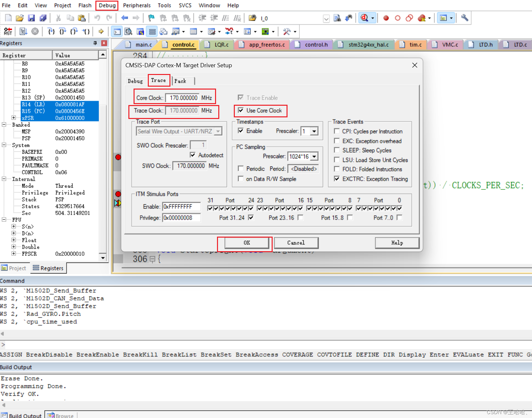The height and width of the screenshot is (418, 532).
Task: Click the Start/Stop Debug Session icon
Action: coord(364,18)
